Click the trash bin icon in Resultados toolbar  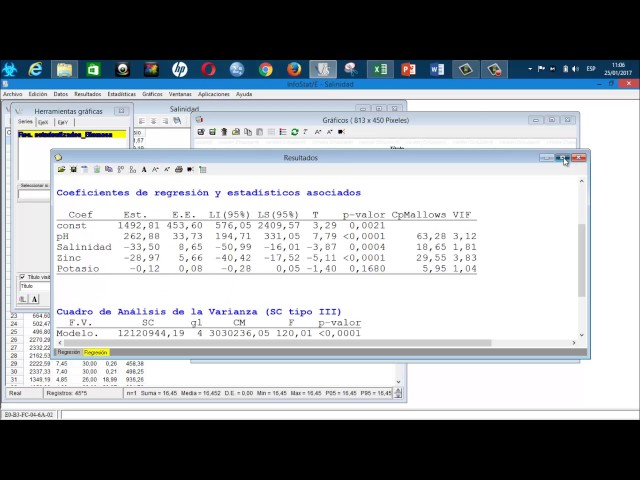point(97,169)
